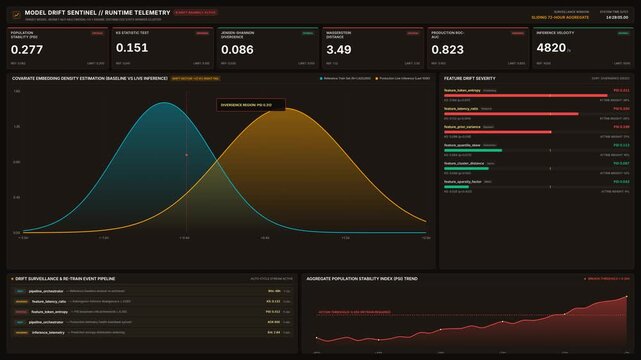Viewport: 641px width, 360px height.
Task: Select the KS Statistic Test 0.151 card
Action: tap(163, 48)
